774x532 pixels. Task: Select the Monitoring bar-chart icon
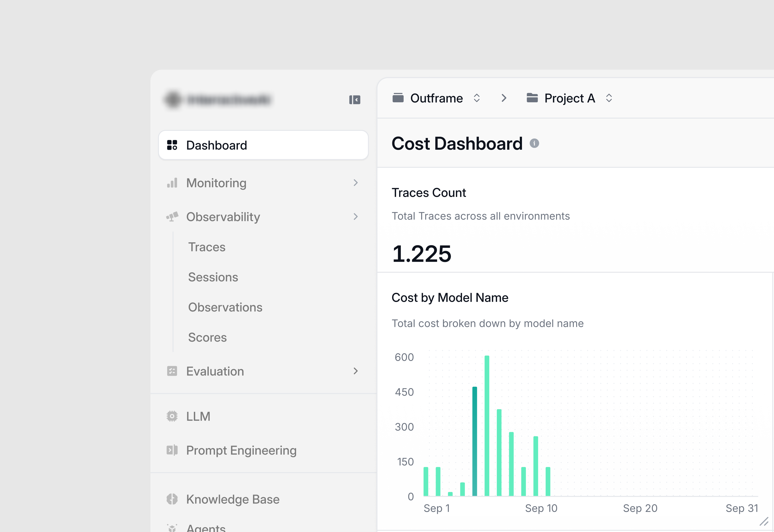click(172, 183)
